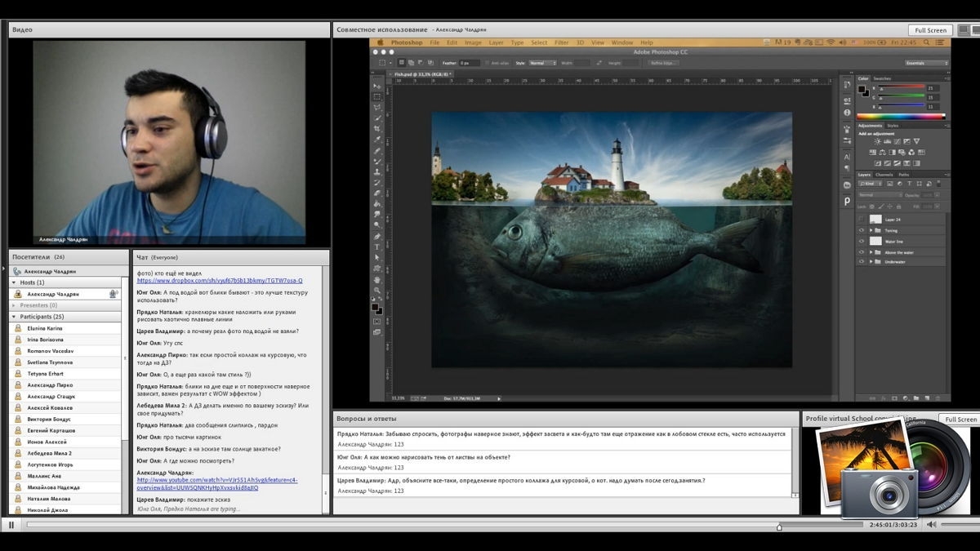
Task: Select the Move tool in Photoshop toolbar
Action: pyautogui.click(x=377, y=86)
